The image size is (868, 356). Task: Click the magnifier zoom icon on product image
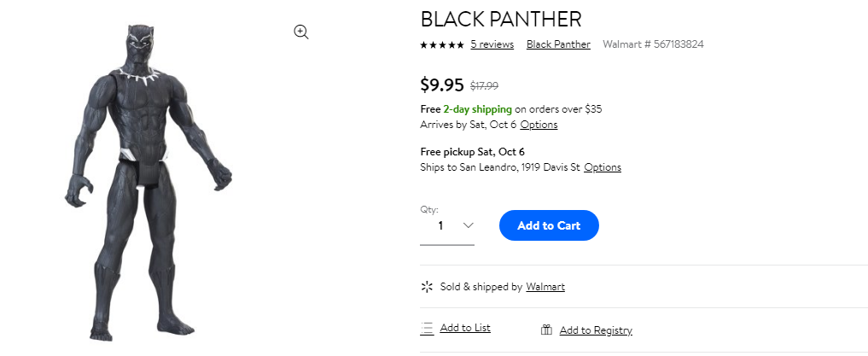[301, 32]
